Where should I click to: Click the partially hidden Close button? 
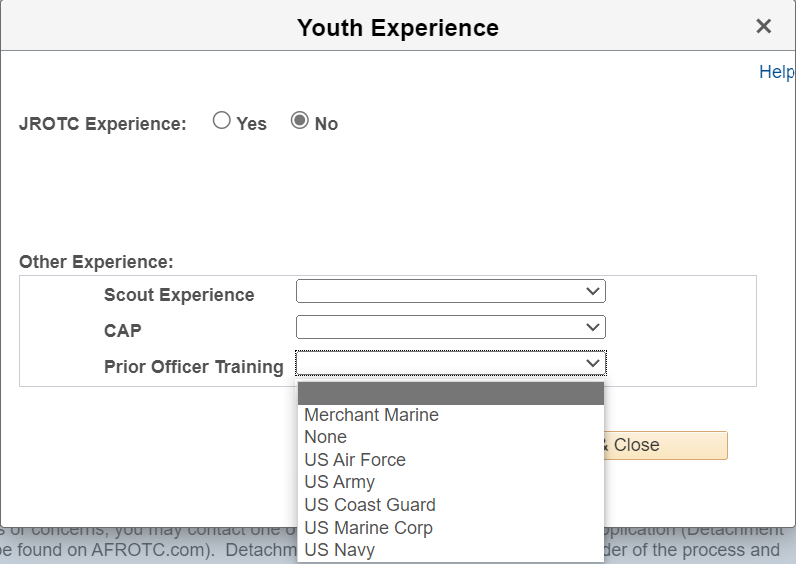point(665,445)
